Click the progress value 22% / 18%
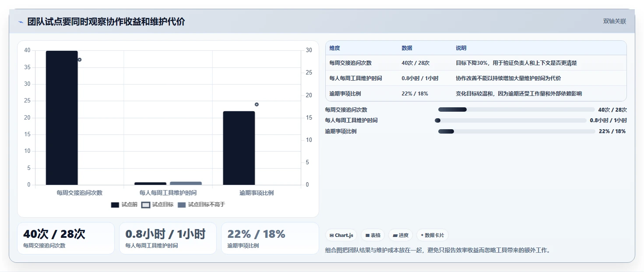Image resolution: width=644 pixels, height=272 pixels. tap(612, 131)
